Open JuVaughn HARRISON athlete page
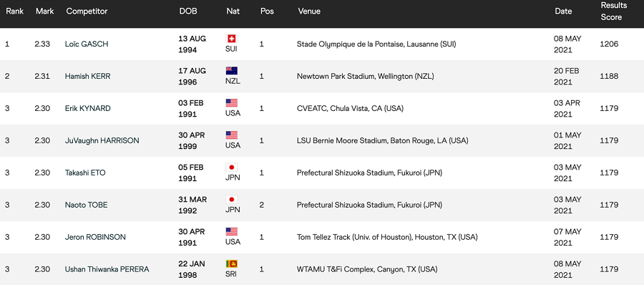This screenshot has height=285, width=644. [x=102, y=140]
